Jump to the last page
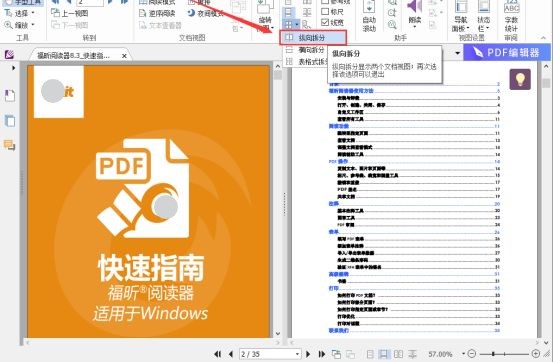The width and height of the screenshot is (553, 362). point(322,354)
